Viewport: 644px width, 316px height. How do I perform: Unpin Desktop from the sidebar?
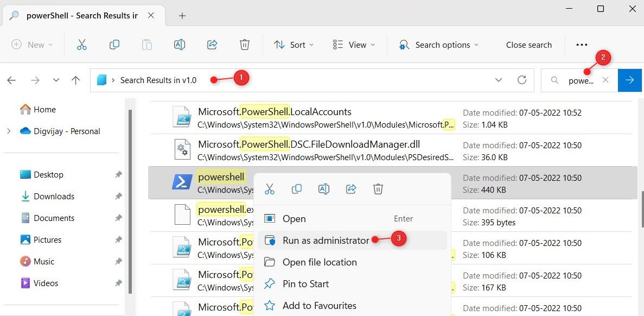(118, 174)
